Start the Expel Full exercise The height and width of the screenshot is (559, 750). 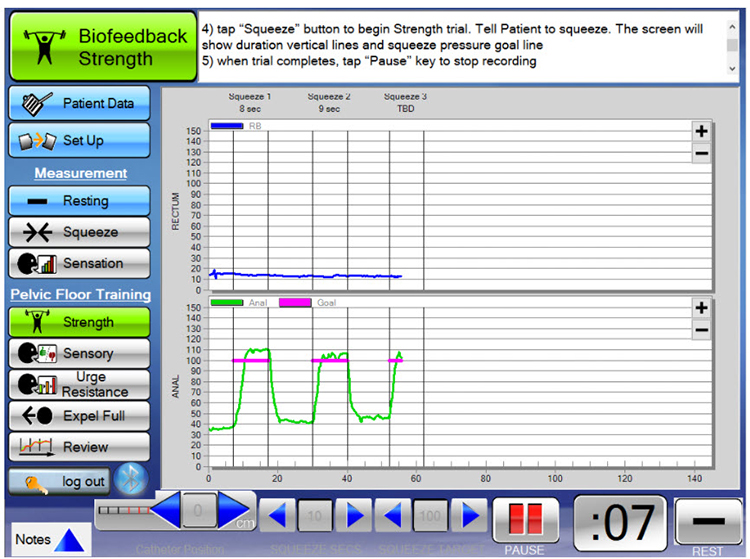(79, 415)
